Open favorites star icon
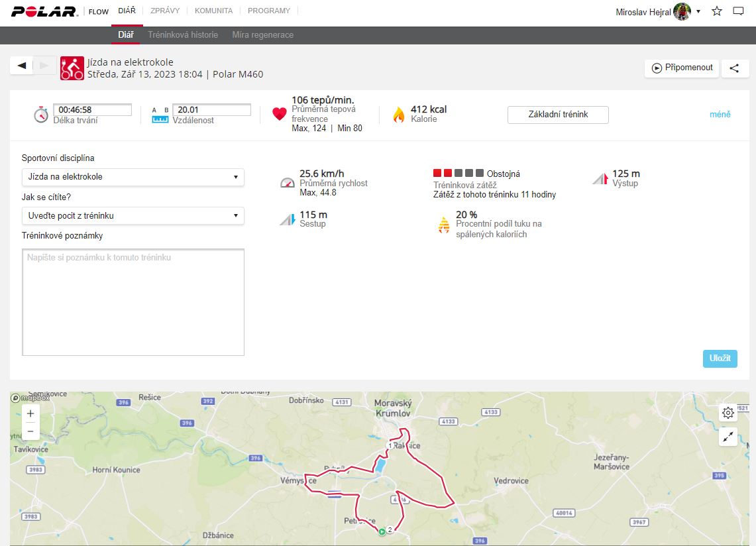 [x=717, y=11]
